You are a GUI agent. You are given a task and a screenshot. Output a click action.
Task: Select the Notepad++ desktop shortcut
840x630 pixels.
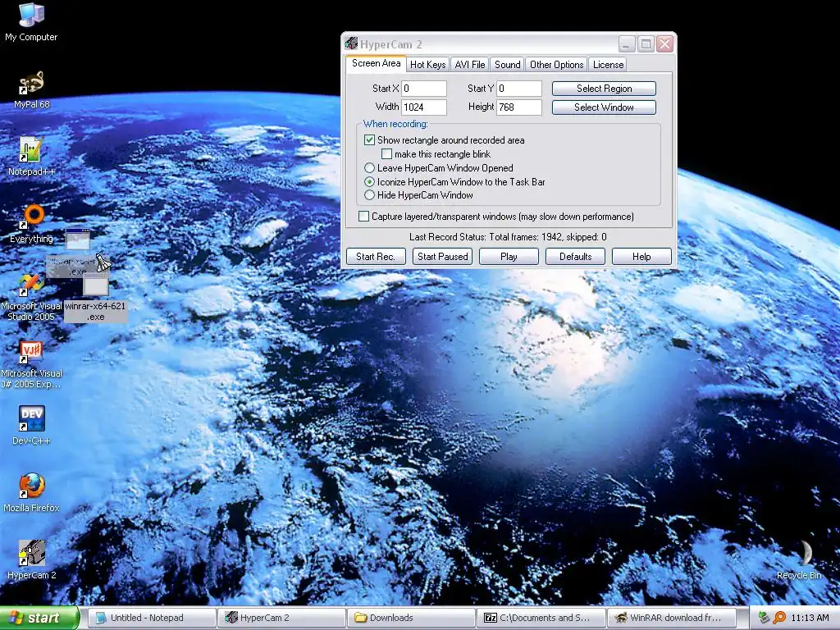coord(31,157)
